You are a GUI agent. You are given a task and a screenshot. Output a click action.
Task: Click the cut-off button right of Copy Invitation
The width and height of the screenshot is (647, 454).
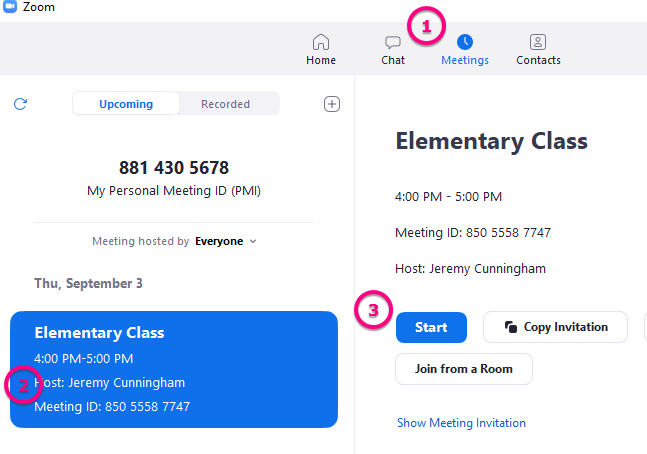point(645,327)
